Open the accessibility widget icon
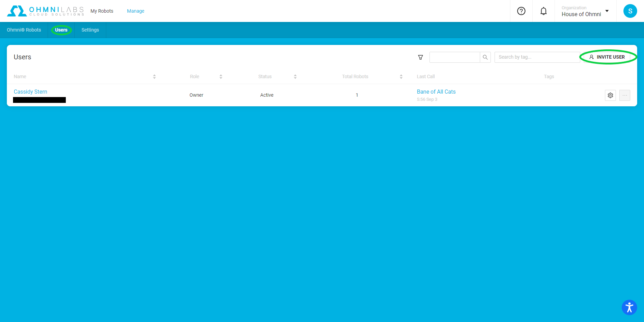 (x=629, y=307)
